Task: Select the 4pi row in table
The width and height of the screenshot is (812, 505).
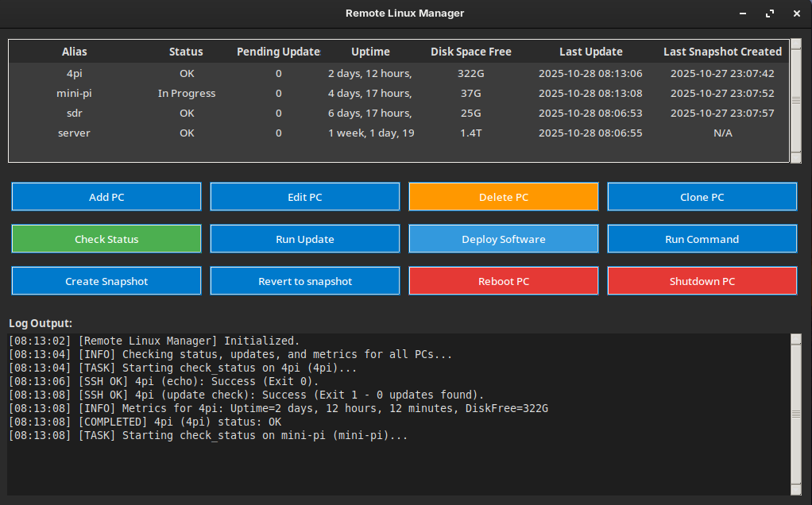Action: 75,73
